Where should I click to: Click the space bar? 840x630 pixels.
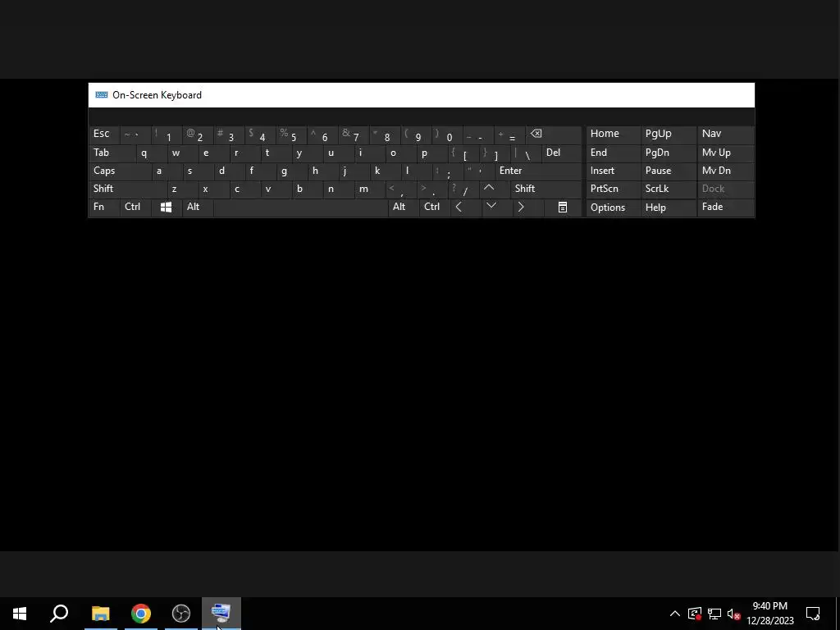point(300,208)
